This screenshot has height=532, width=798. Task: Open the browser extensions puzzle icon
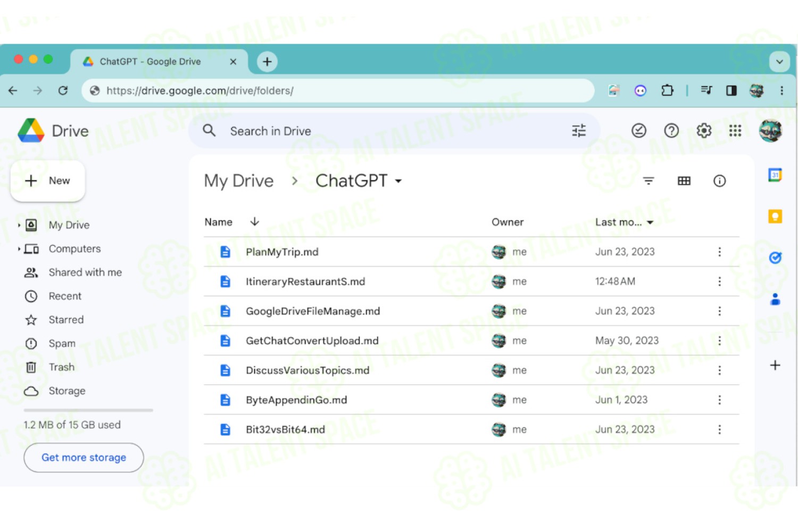[667, 90]
